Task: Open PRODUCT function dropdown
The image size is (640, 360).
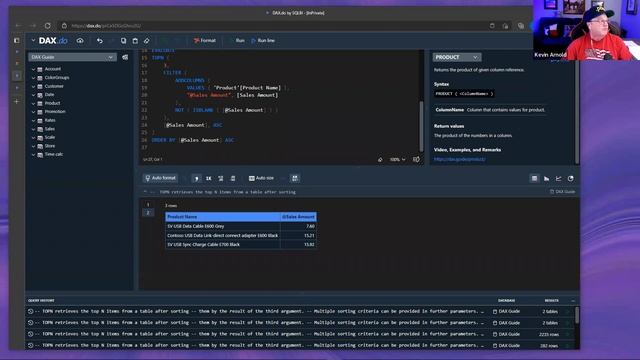Action: click(457, 57)
